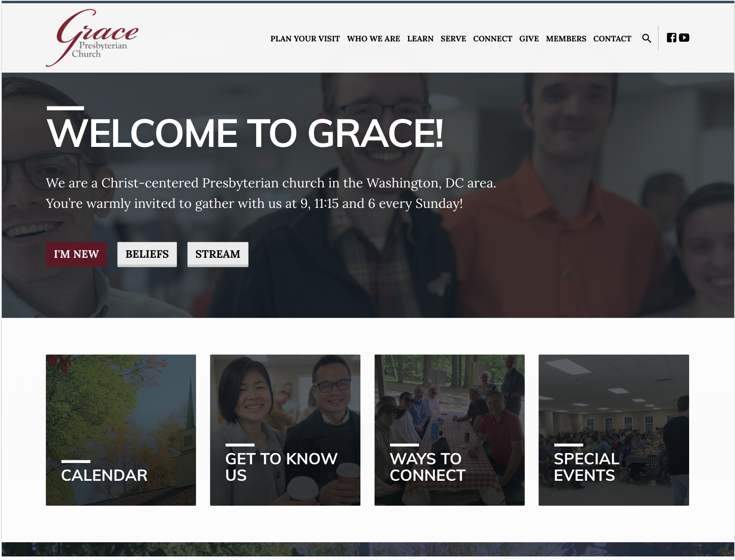Click the Grace Presbyterian Church logo
Image resolution: width=735 pixels, height=560 pixels.
[x=92, y=38]
